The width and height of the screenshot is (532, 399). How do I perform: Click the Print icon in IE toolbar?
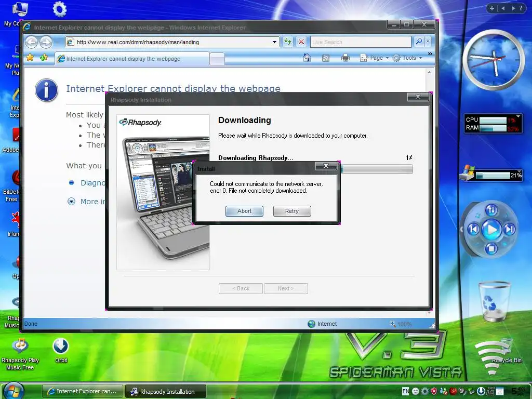(x=345, y=58)
